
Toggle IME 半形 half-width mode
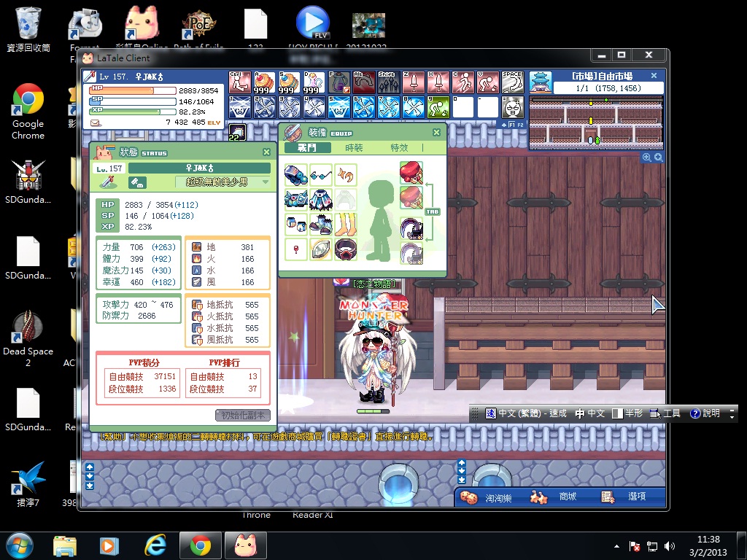pyautogui.click(x=627, y=413)
